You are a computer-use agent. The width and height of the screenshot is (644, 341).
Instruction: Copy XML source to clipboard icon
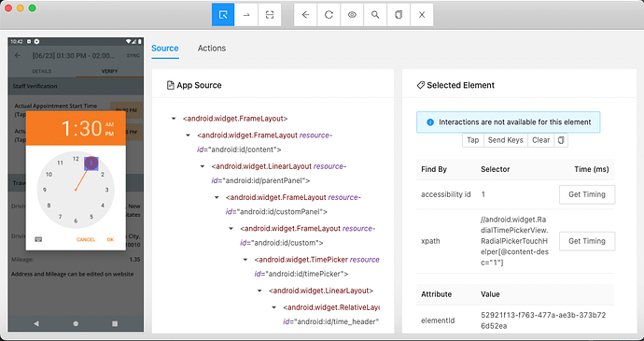click(x=399, y=15)
